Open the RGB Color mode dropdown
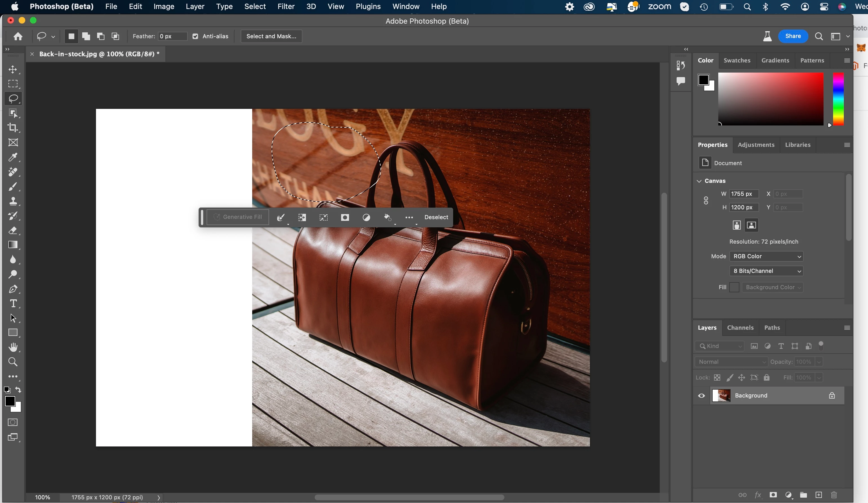Screen dimensions: 868x503 766,256
